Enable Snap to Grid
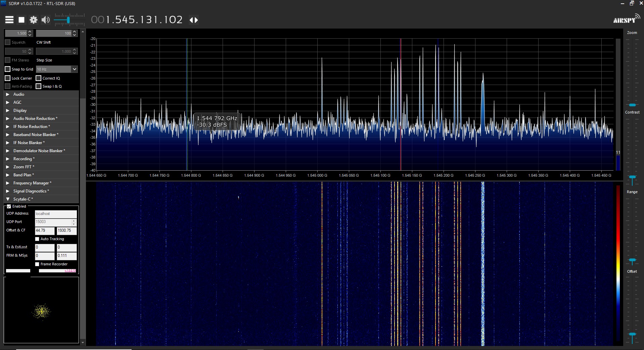The image size is (644, 350). click(7, 69)
